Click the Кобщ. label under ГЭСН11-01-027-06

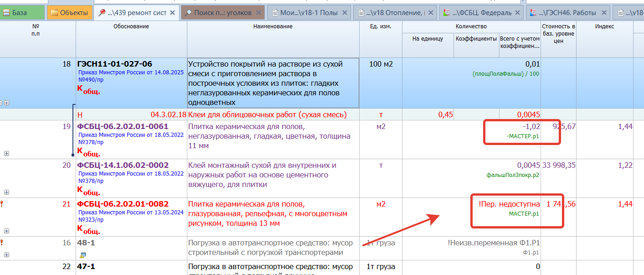click(x=88, y=90)
